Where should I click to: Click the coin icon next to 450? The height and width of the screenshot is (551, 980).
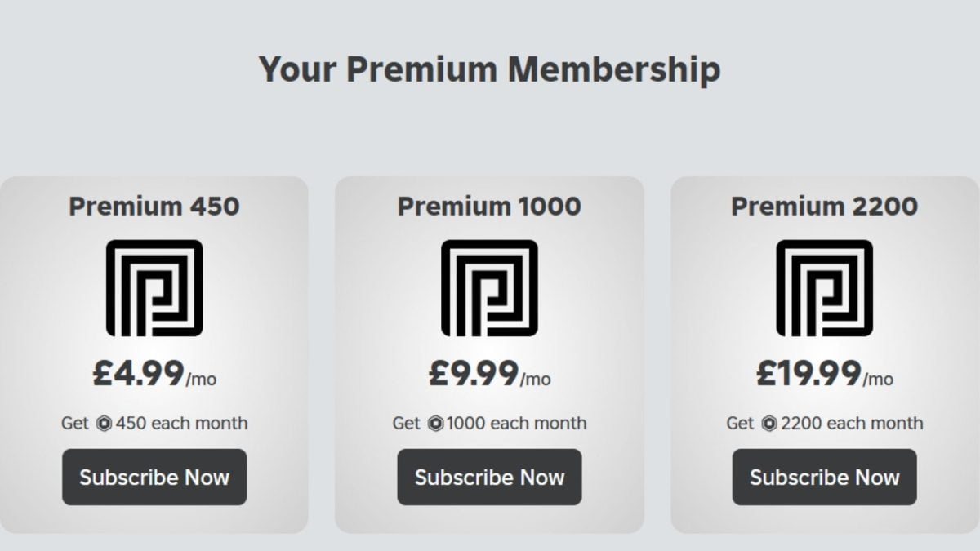[105, 423]
